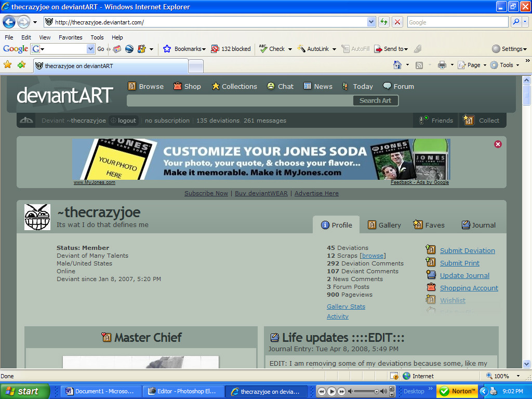Open the zoom level 100% dropdown
The image size is (532, 399).
click(518, 376)
